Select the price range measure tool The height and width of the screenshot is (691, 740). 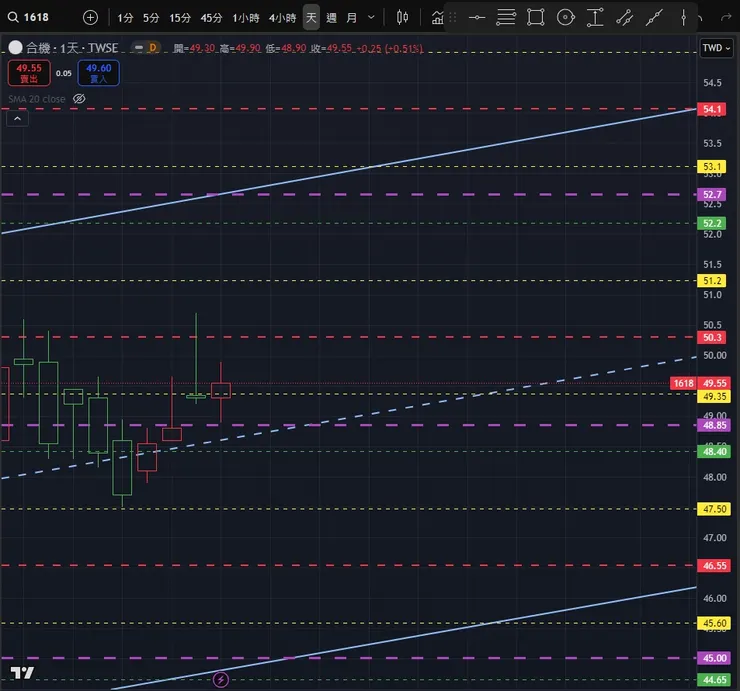595,18
